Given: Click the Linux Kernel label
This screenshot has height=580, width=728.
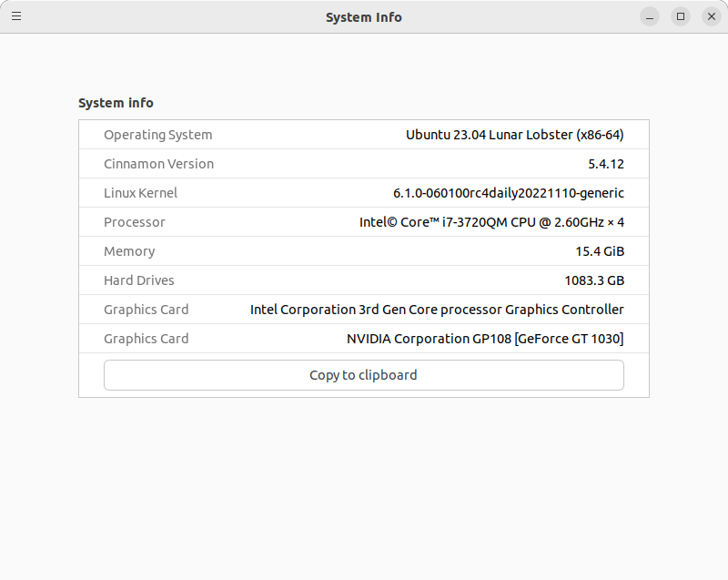Looking at the screenshot, I should click(x=140, y=193).
